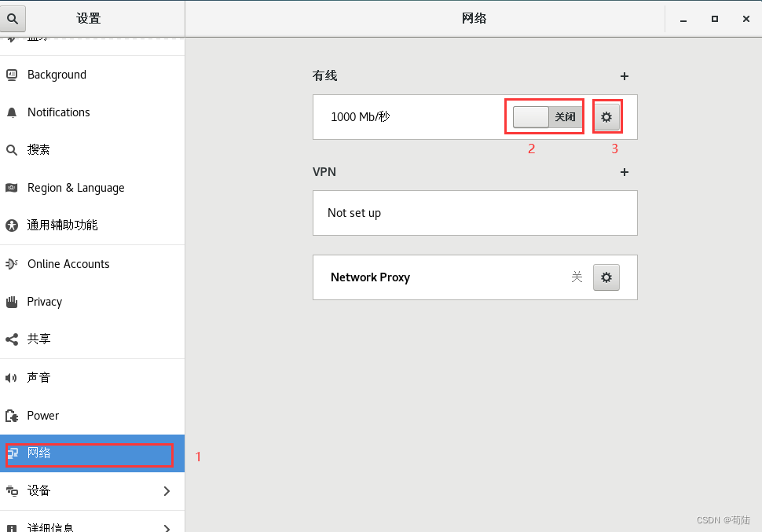Expand 设备 submenu chevron
Viewport: 762px width, 532px height.
(167, 491)
